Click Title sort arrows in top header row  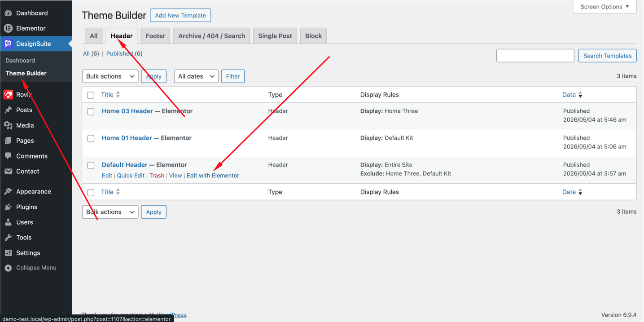(118, 95)
